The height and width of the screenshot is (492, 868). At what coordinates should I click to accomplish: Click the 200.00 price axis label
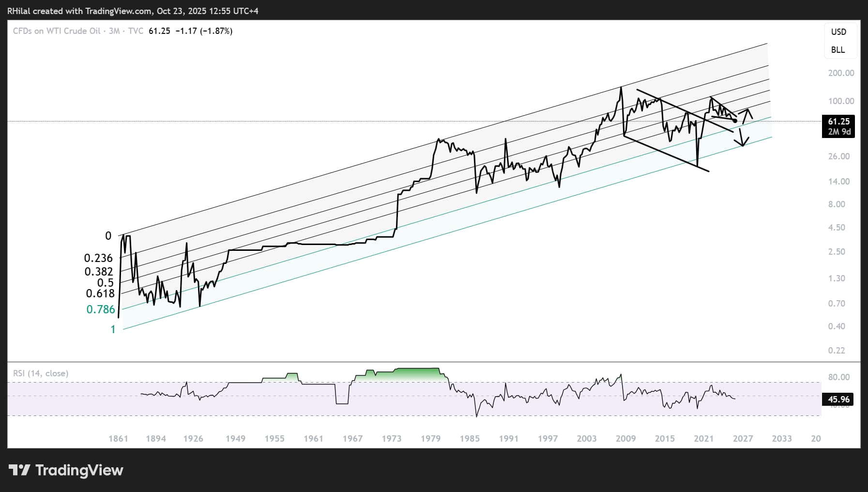pos(841,73)
